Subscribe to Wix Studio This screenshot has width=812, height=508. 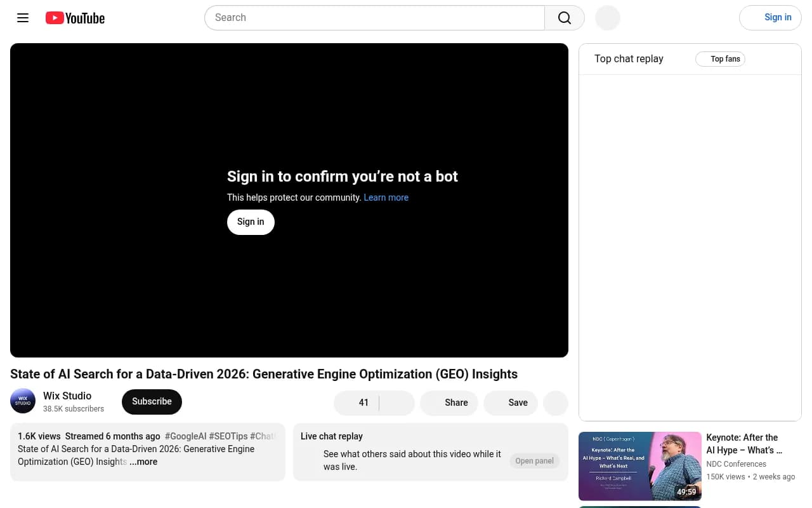tap(152, 401)
